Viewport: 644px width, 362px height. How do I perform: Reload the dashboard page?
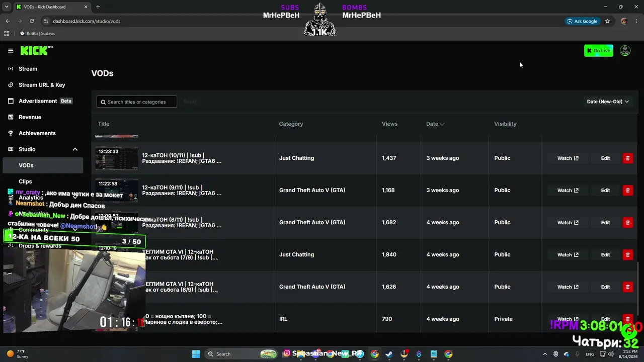tap(32, 21)
